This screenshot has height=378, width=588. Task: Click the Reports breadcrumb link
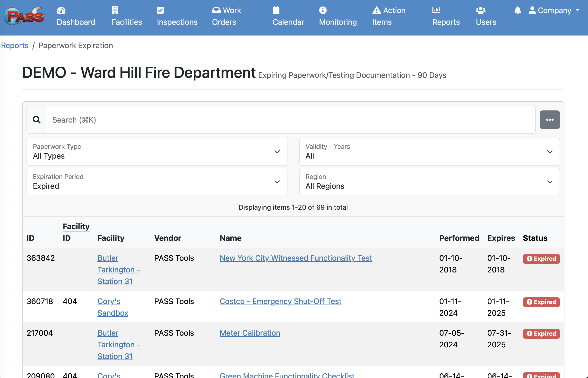tap(15, 45)
